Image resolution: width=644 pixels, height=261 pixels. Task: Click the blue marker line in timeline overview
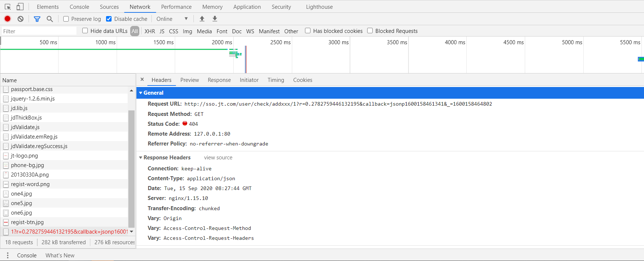coord(245,59)
